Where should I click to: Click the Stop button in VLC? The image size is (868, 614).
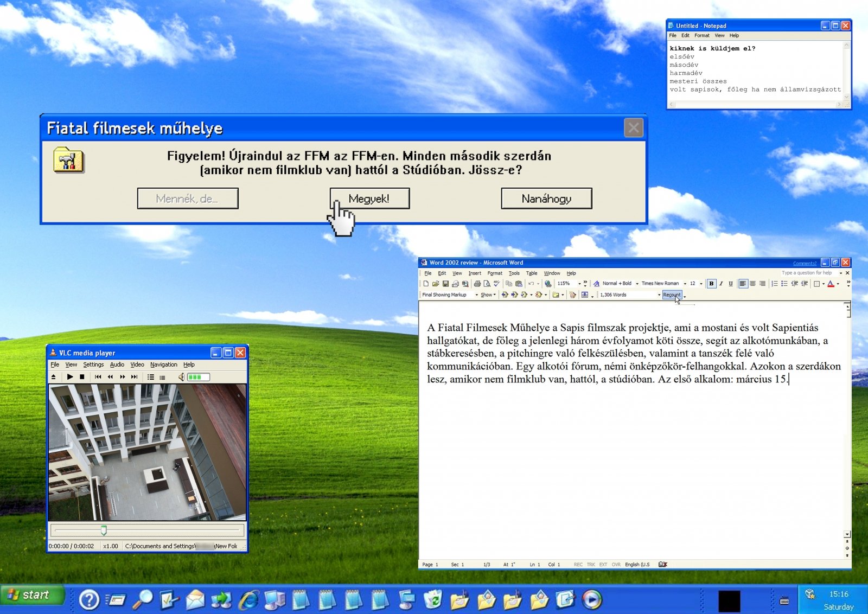(82, 377)
